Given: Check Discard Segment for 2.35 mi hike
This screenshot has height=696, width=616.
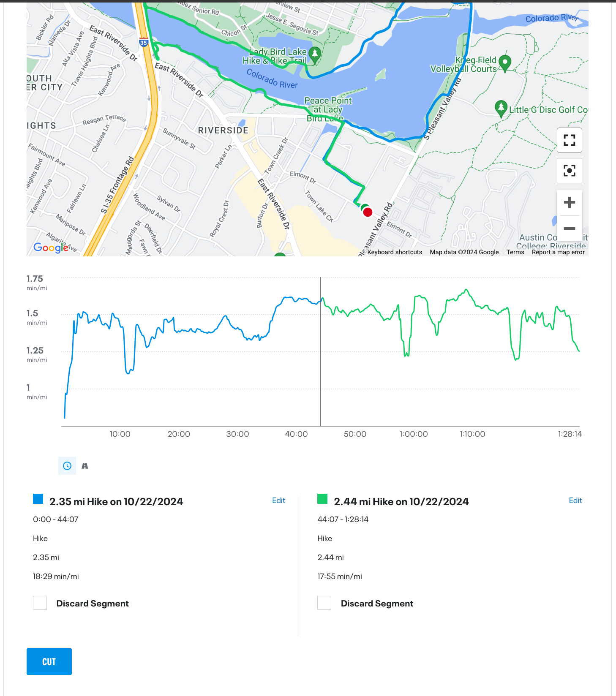Looking at the screenshot, I should (40, 603).
